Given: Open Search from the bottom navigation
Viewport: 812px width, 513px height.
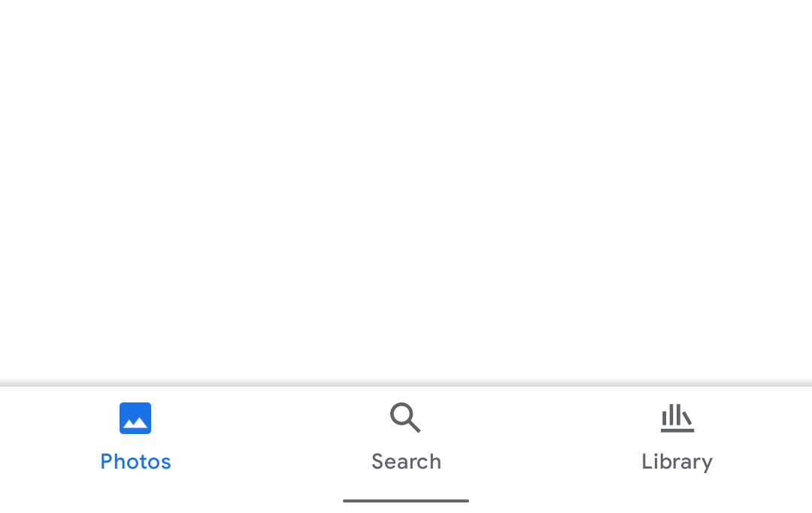Looking at the screenshot, I should pos(406,438).
